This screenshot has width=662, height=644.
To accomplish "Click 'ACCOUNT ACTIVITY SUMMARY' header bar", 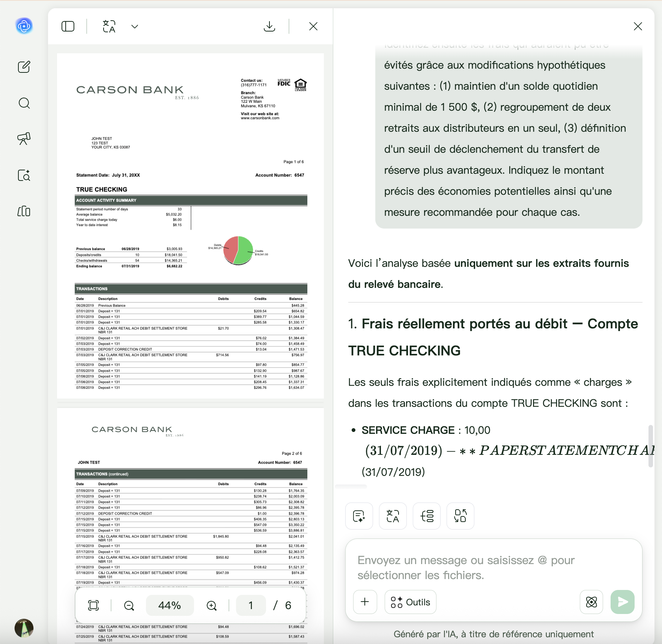I will click(191, 200).
